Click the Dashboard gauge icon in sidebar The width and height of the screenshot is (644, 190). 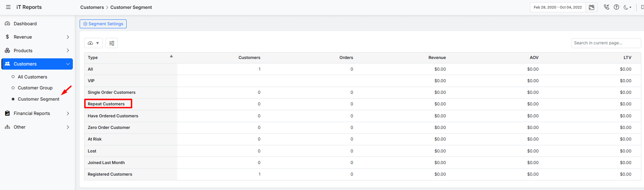7,24
